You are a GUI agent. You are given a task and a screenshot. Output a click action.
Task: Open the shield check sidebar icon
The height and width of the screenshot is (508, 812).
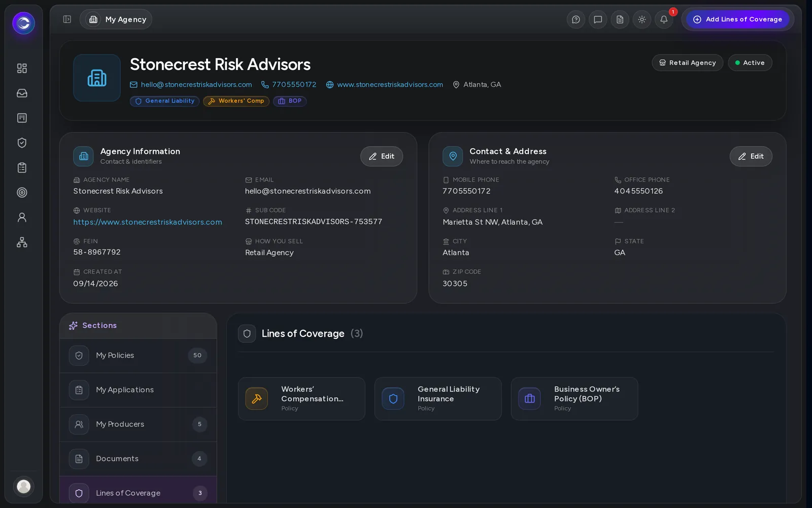tap(22, 143)
